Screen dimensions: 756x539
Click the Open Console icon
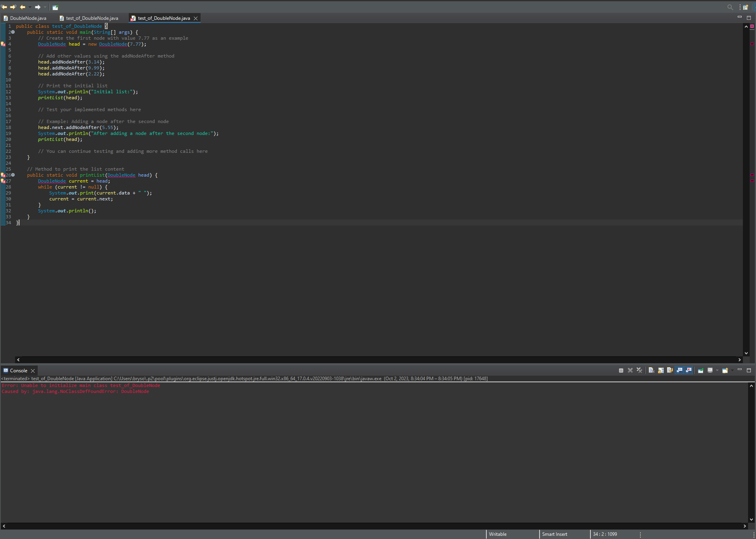pos(725,370)
